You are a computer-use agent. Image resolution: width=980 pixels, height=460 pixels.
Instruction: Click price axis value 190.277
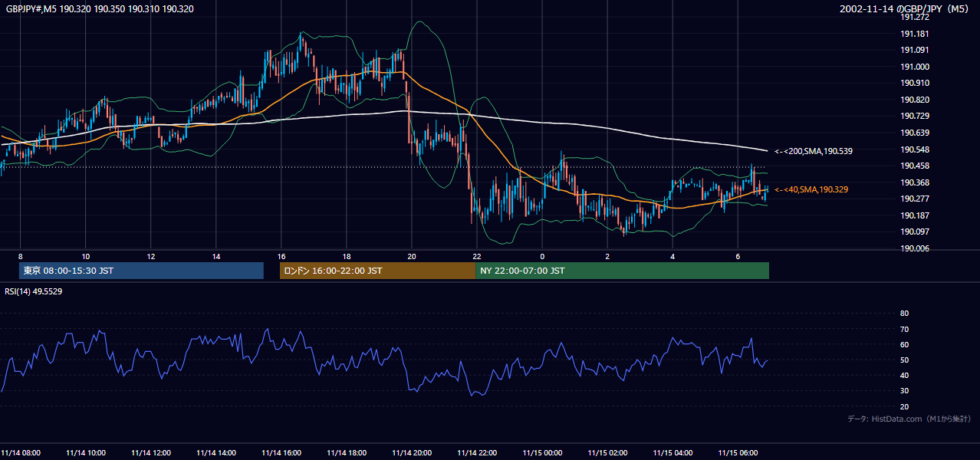point(914,199)
